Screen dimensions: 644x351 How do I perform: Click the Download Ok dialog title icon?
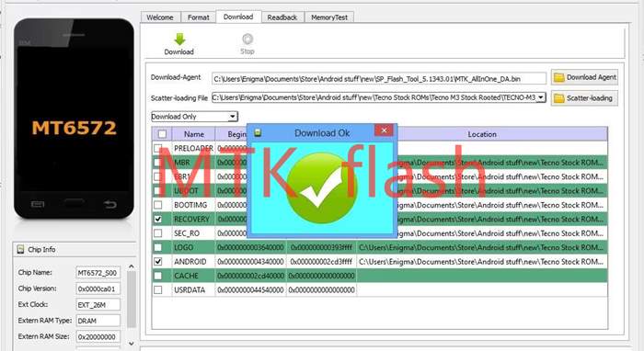pos(258,132)
